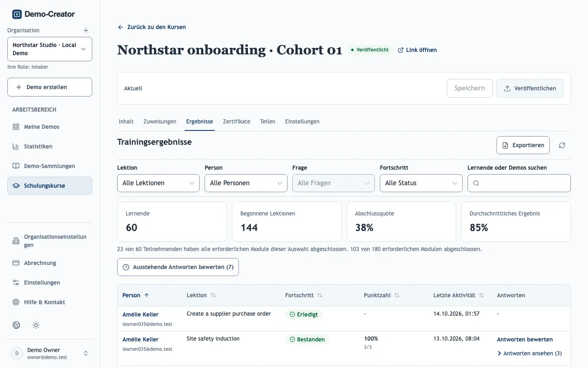The height and width of the screenshot is (368, 588).
Task: Open the Einstellungen tab of the course
Action: (x=302, y=121)
